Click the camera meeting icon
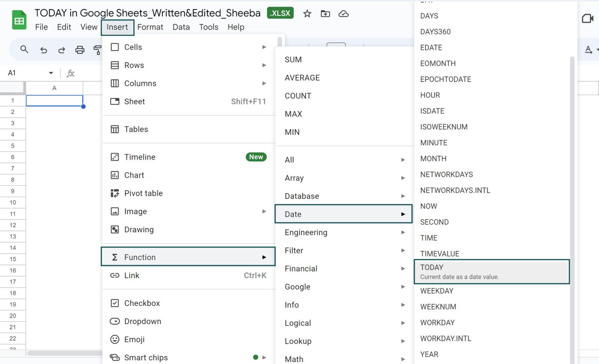Image resolution: width=599 pixels, height=364 pixels. (588, 18)
